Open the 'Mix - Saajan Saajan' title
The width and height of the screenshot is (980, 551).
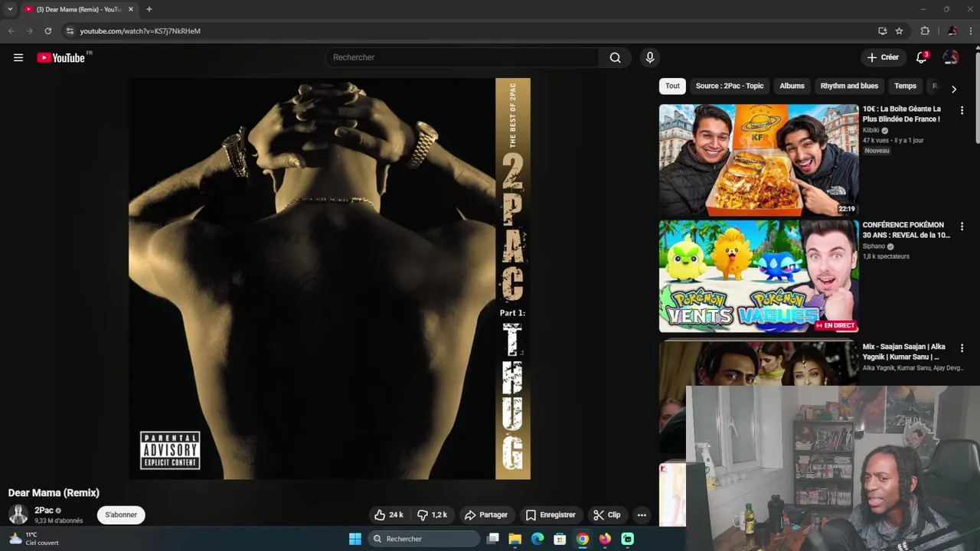point(904,352)
